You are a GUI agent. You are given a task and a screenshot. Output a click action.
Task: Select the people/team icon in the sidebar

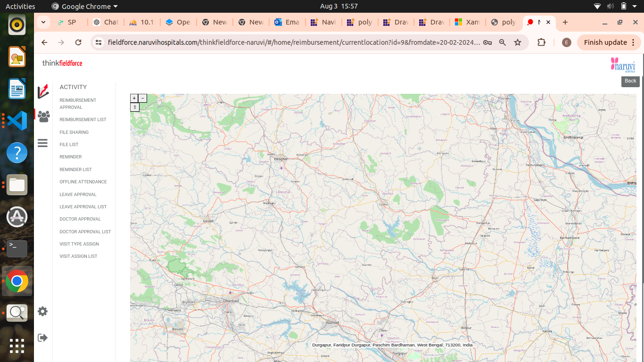(x=43, y=116)
